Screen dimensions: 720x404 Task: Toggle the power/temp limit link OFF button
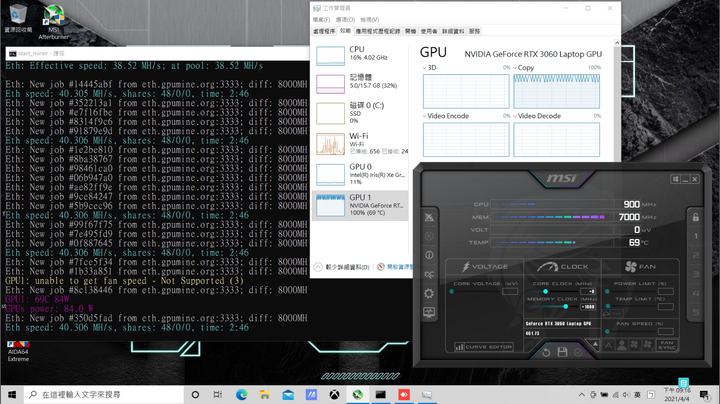pos(613,314)
